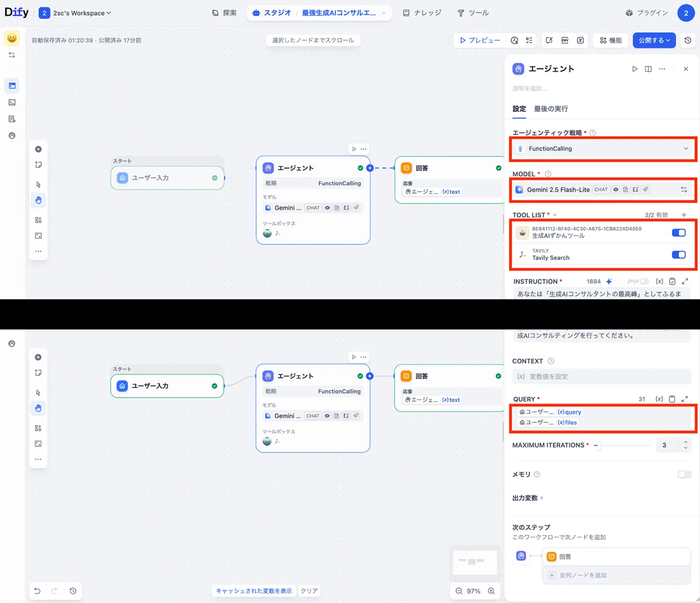
Task: Open version history icon beside 公開する
Action: point(688,40)
